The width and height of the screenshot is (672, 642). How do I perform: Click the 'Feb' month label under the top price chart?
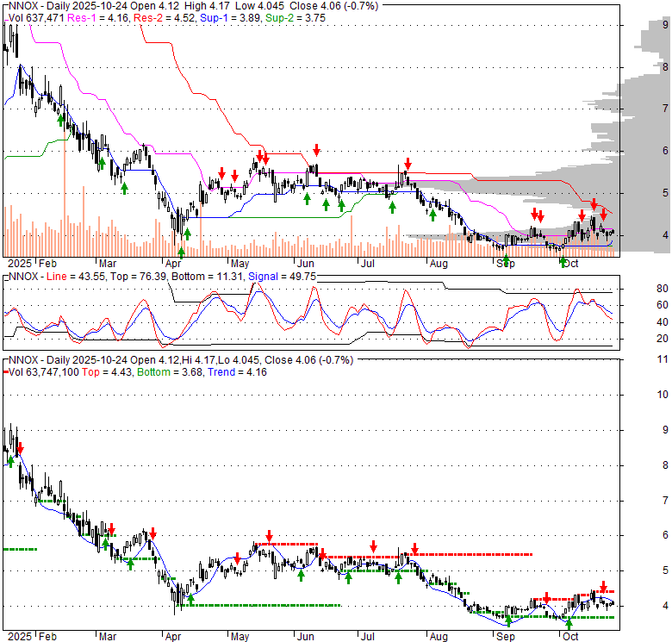tap(47, 263)
